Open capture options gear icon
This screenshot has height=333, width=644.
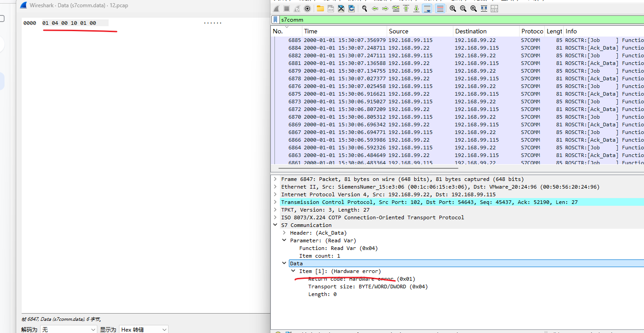(x=307, y=9)
